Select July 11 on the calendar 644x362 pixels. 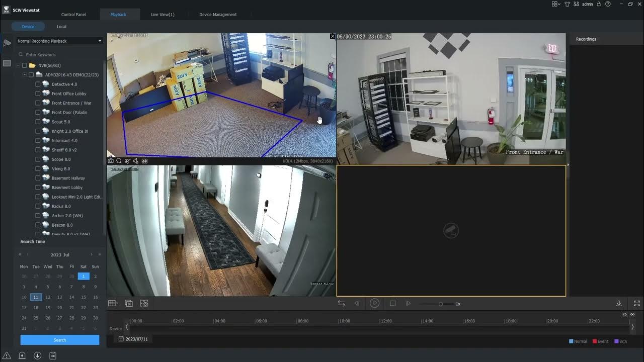tap(36, 297)
